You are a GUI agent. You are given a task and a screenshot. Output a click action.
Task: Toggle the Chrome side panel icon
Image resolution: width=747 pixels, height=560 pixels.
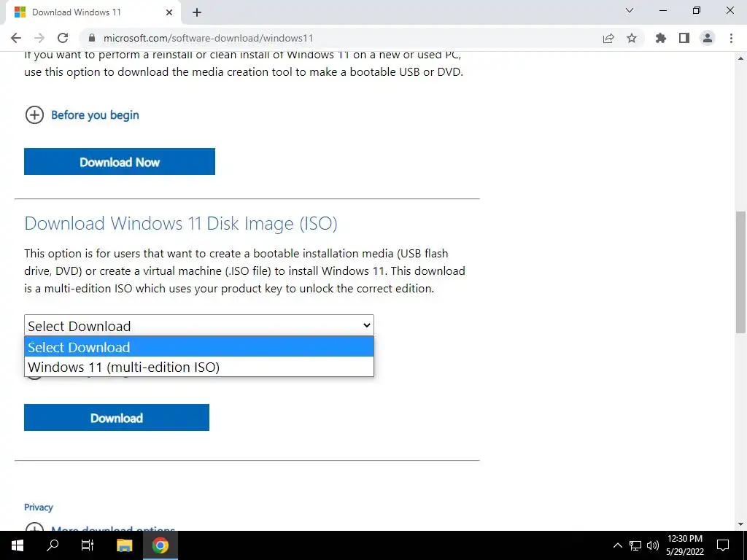[684, 38]
